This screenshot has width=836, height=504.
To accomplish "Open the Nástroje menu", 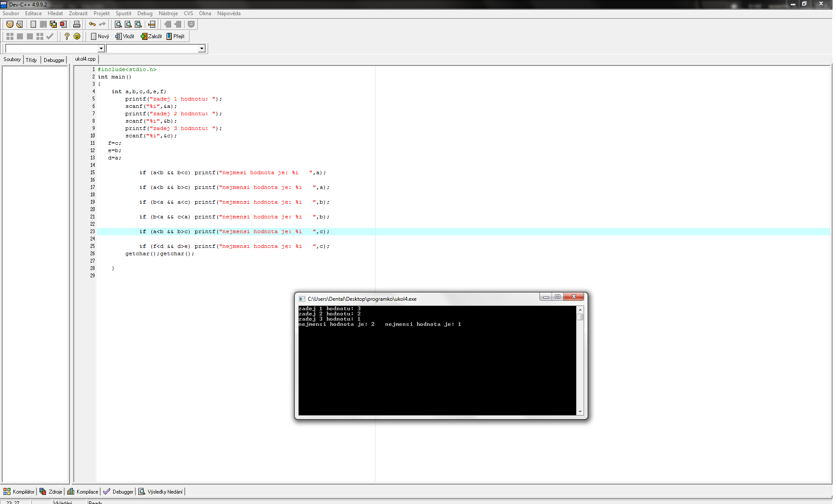I will click(x=168, y=13).
